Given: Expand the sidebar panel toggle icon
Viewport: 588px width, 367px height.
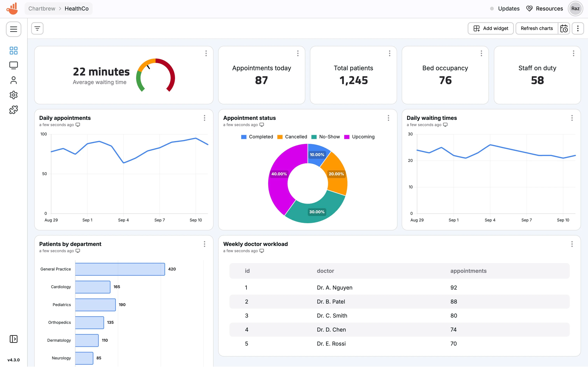Looking at the screenshot, I should pyautogui.click(x=14, y=339).
